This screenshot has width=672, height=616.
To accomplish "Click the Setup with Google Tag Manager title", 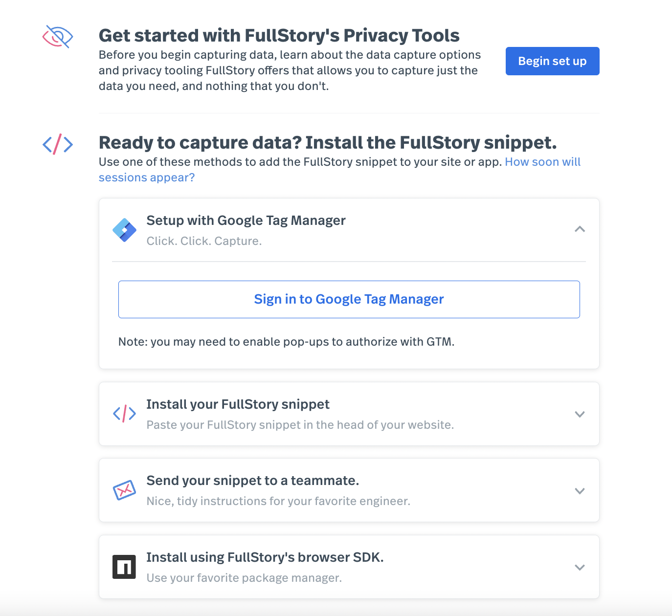I will [x=246, y=220].
